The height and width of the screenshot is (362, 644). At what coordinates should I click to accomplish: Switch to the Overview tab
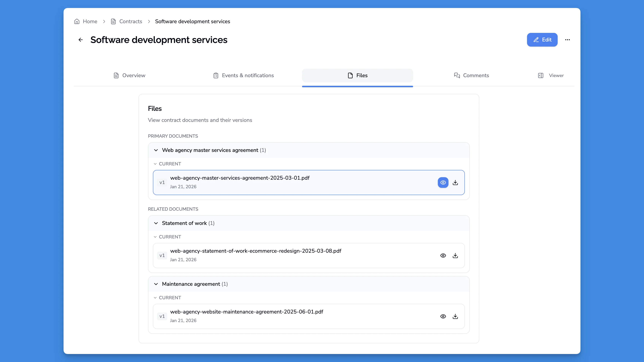pos(129,75)
